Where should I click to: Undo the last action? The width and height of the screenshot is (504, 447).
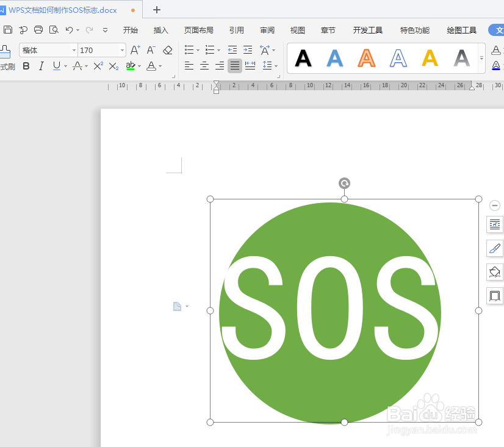pos(69,30)
